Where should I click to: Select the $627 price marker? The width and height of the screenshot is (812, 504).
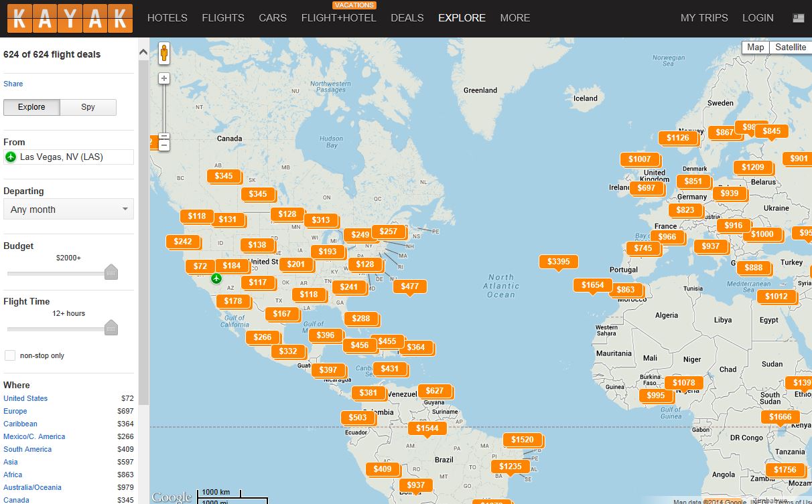coord(434,391)
